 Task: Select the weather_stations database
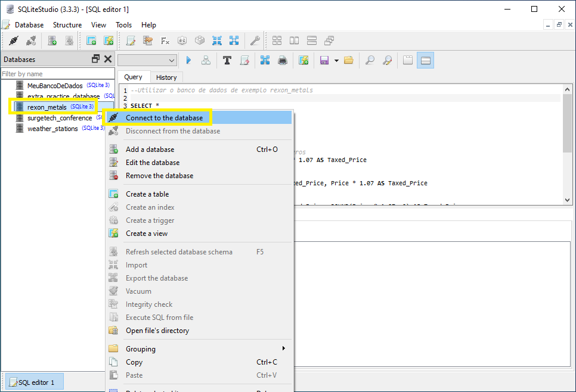[x=52, y=129]
